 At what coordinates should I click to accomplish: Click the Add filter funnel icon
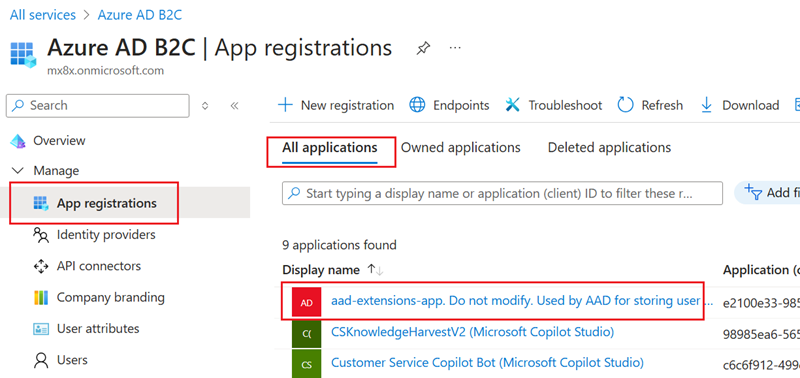[x=753, y=191]
